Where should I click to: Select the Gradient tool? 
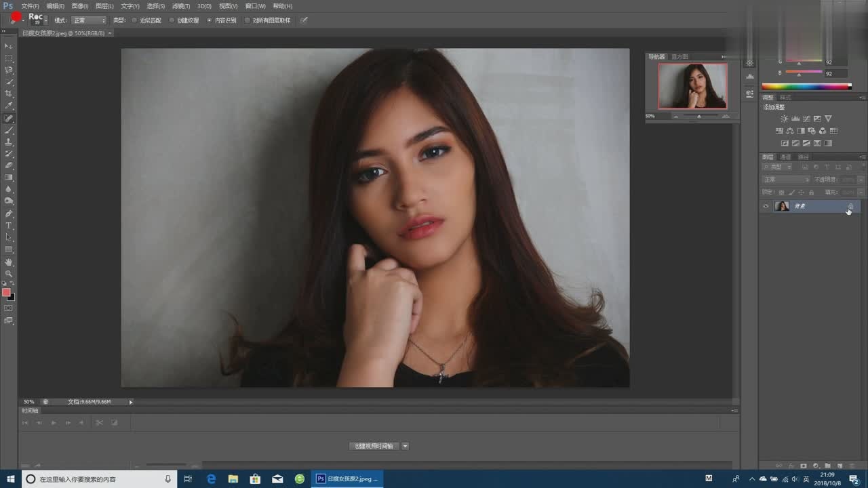click(x=9, y=178)
